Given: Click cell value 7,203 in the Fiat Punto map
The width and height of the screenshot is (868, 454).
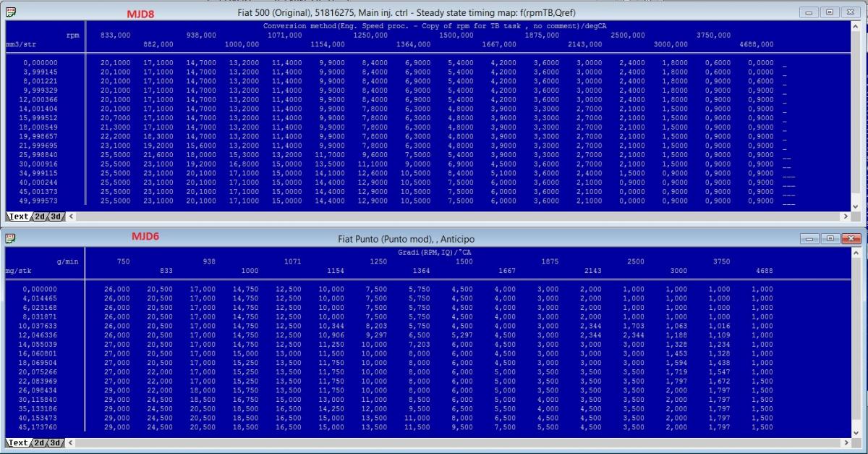Looking at the screenshot, I should [420, 345].
